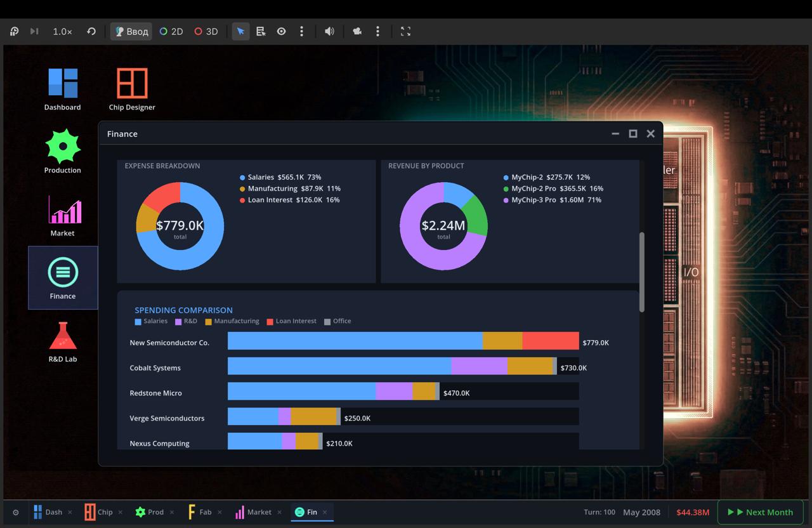Switch to the Fab taskbar tab
This screenshot has width=812, height=528.
(x=200, y=512)
